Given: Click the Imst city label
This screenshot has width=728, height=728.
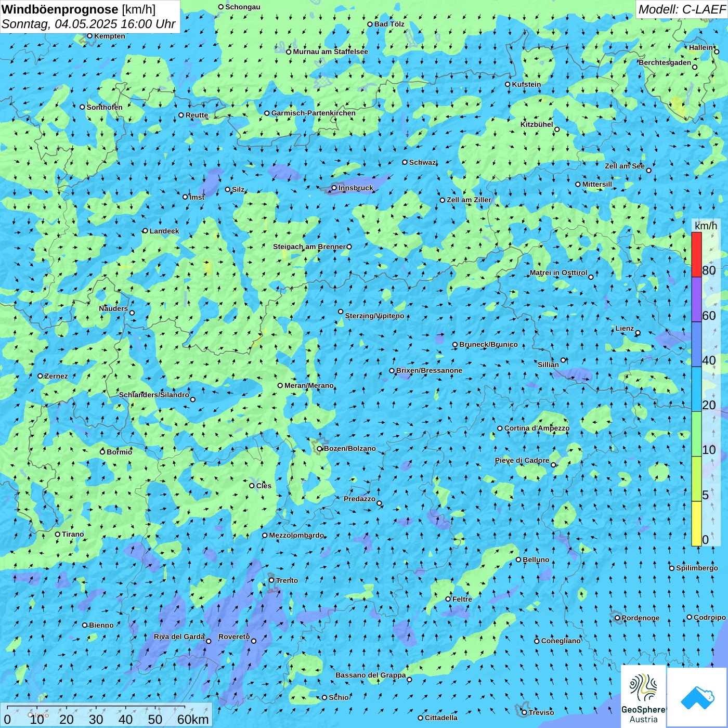Looking at the screenshot, I should [x=197, y=197].
